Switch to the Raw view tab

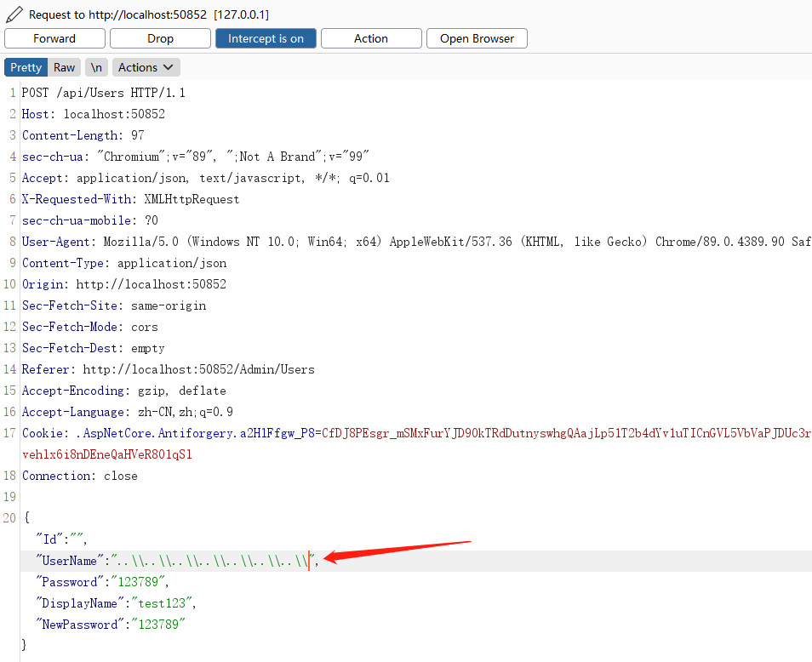coord(64,67)
